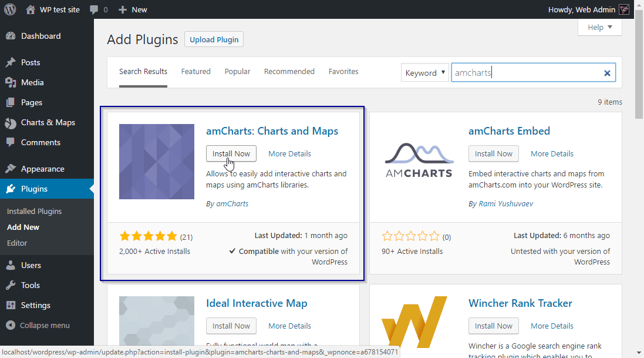Click the Appearance paintbrush icon
The width and height of the screenshot is (644, 358).
pyautogui.click(x=11, y=169)
